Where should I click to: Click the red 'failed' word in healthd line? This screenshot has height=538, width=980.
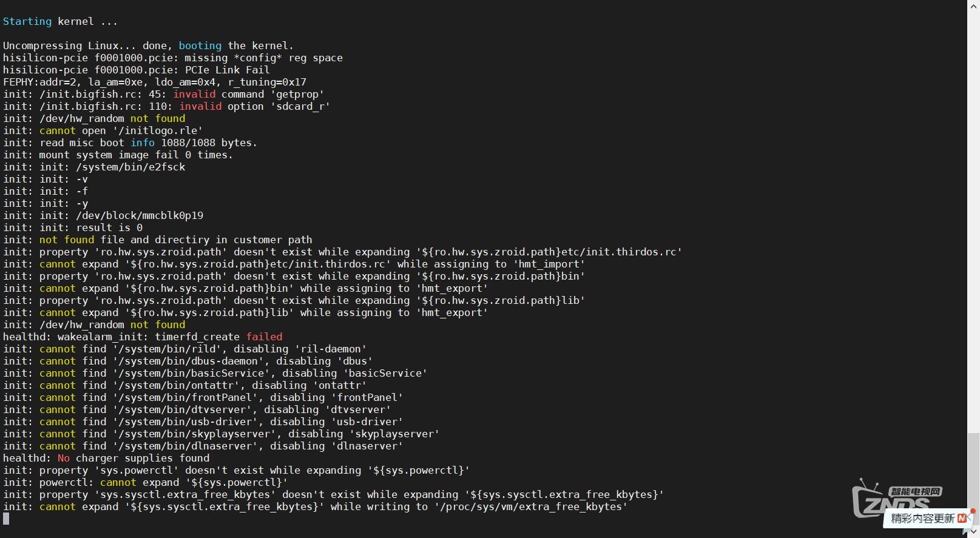coord(264,337)
